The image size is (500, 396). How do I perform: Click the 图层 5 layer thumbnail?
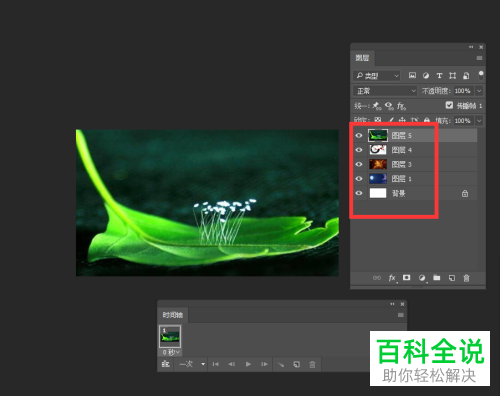(x=378, y=135)
